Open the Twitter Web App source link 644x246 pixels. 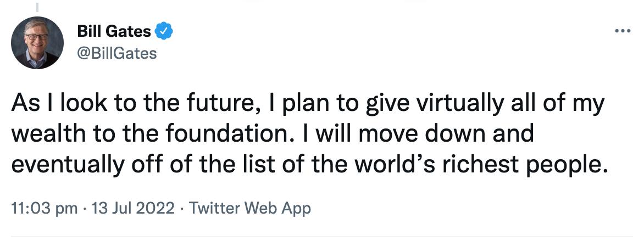250,209
